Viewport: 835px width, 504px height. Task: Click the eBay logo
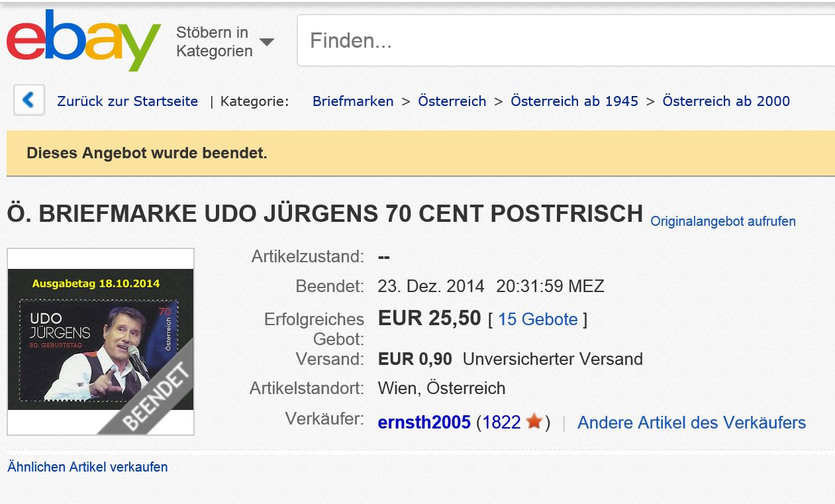point(83,40)
